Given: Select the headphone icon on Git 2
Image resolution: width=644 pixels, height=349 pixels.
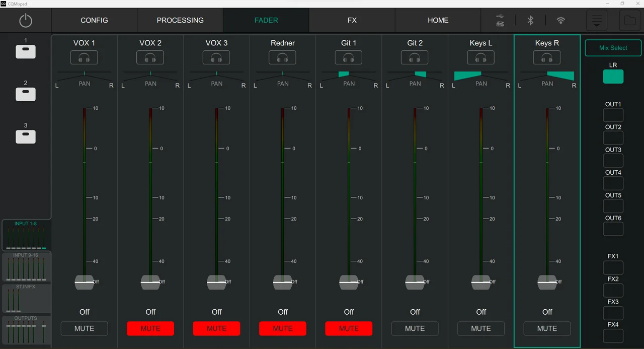Looking at the screenshot, I should (415, 57).
